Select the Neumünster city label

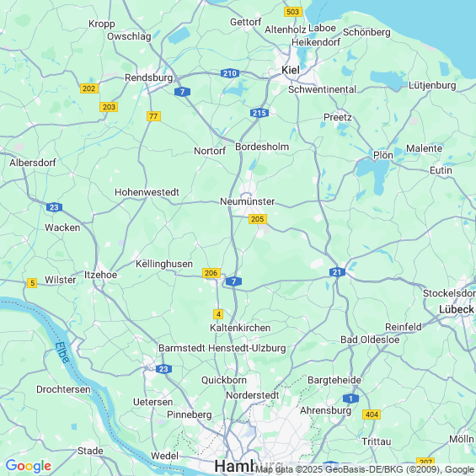click(x=248, y=201)
